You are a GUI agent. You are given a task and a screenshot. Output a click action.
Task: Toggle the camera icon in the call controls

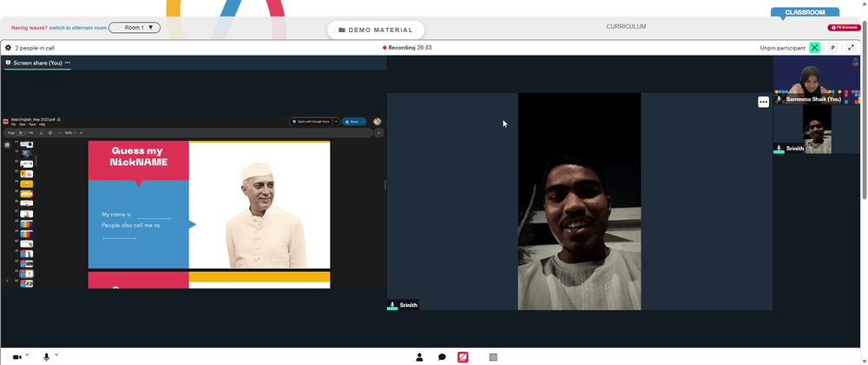[x=16, y=357]
